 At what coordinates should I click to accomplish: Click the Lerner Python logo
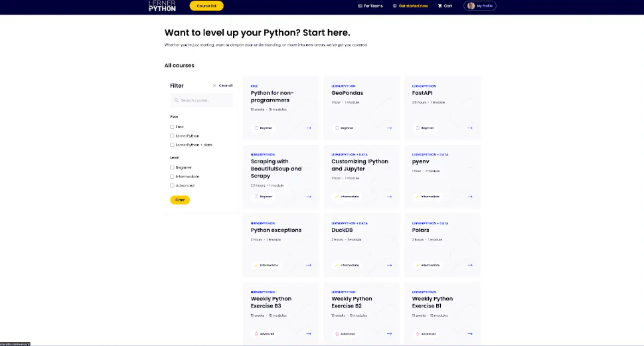pos(162,6)
